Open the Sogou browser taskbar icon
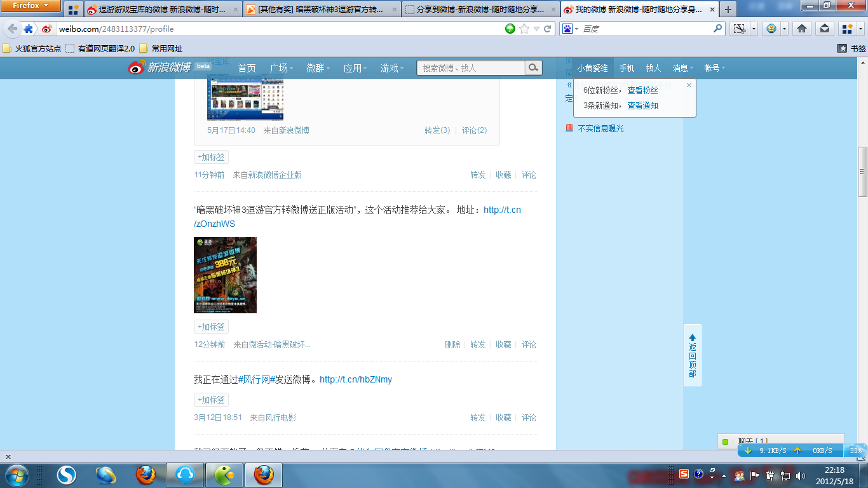 tap(67, 475)
